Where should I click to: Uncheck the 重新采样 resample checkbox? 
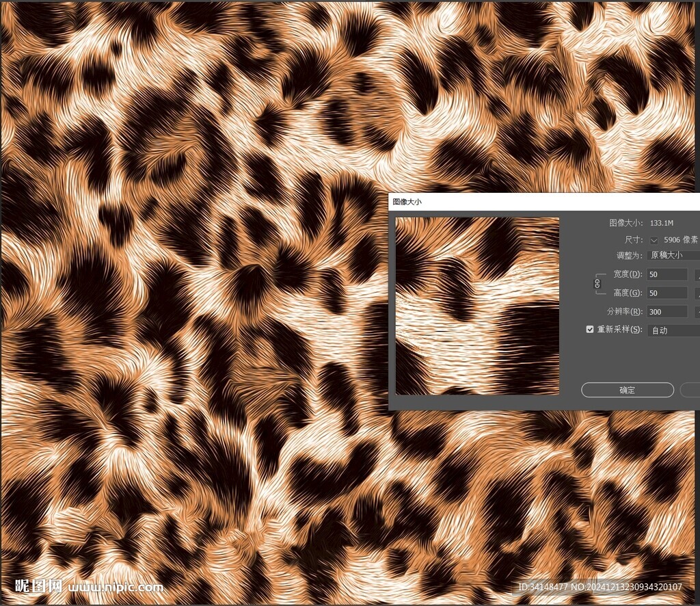pyautogui.click(x=590, y=329)
